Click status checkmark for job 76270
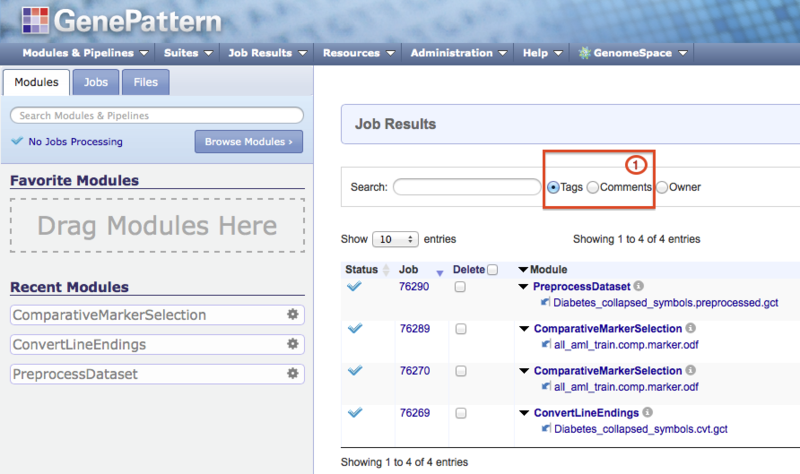Image resolution: width=800 pixels, height=474 pixels. pos(355,370)
